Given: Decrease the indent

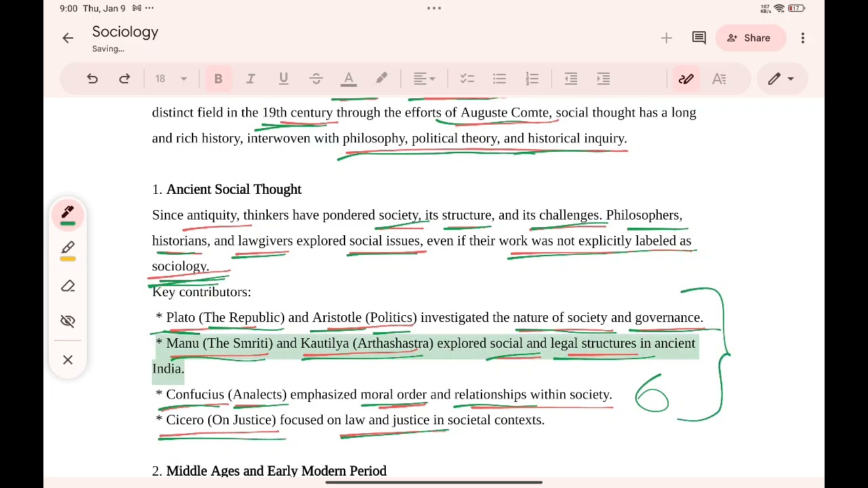Looking at the screenshot, I should click(x=571, y=79).
